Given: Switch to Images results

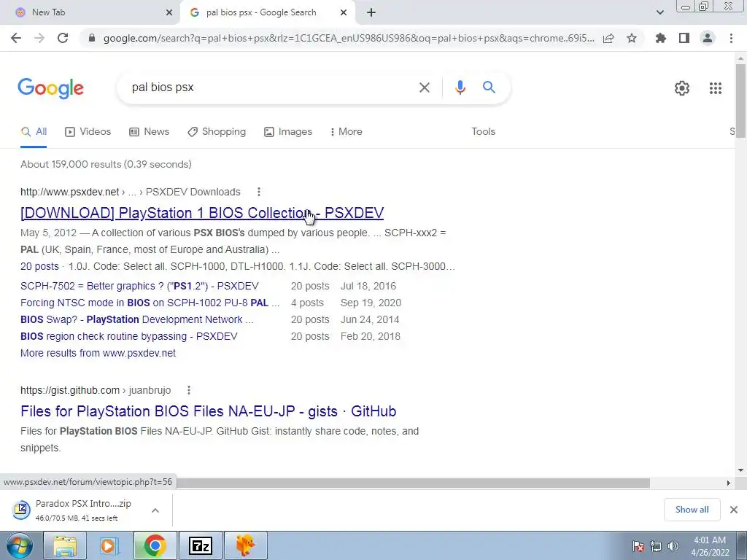Looking at the screenshot, I should pos(288,132).
